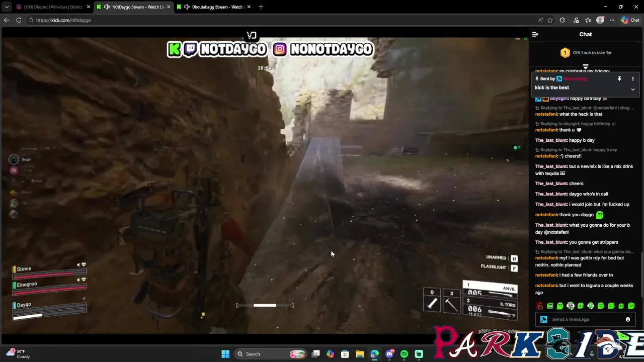Add this page to favorites
644x362 pixels.
[550, 20]
